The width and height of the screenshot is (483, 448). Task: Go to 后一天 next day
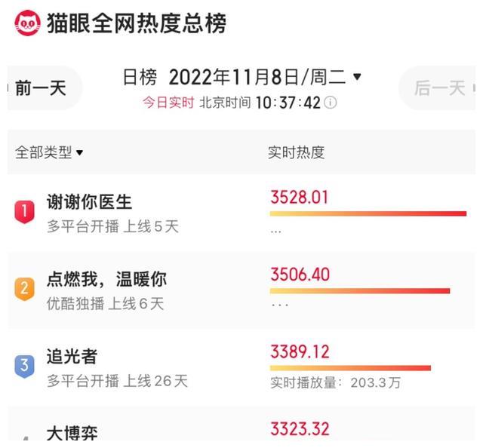pyautogui.click(x=438, y=88)
